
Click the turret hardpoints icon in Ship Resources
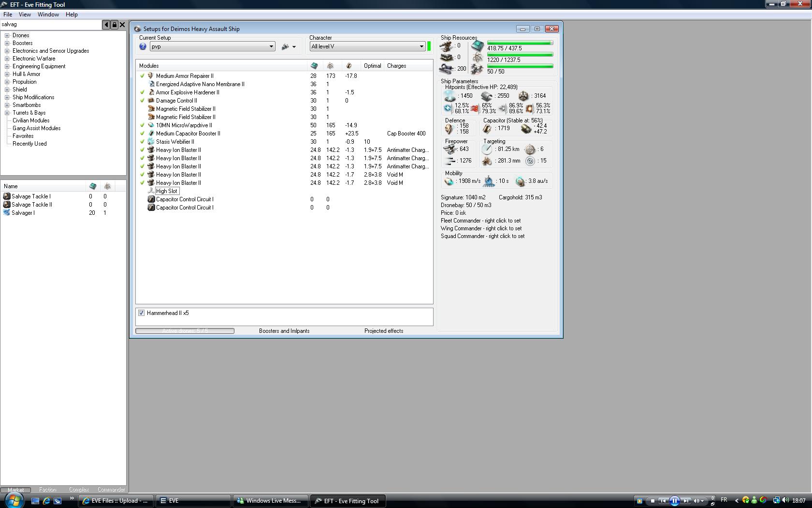pos(447,46)
